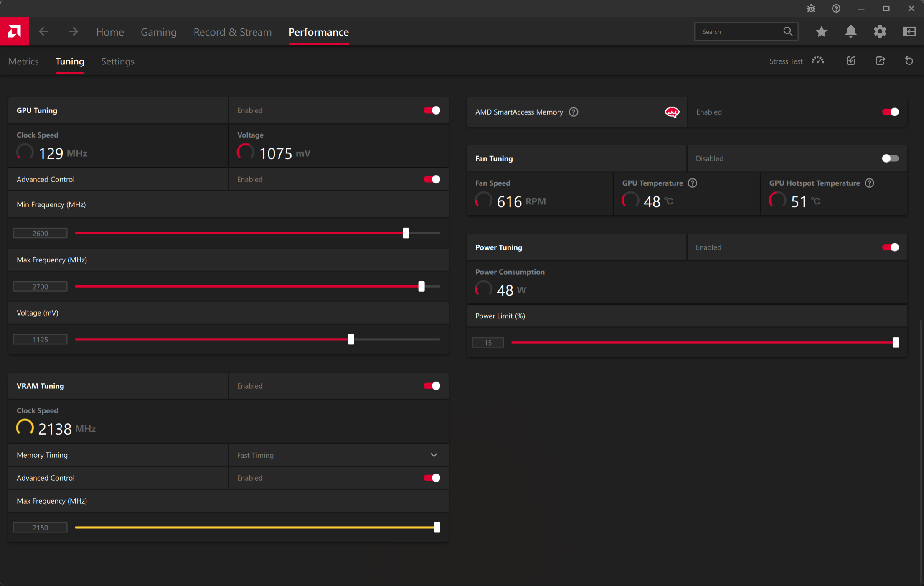Expand Memory Timing dropdown
This screenshot has width=924, height=586.
(x=434, y=455)
